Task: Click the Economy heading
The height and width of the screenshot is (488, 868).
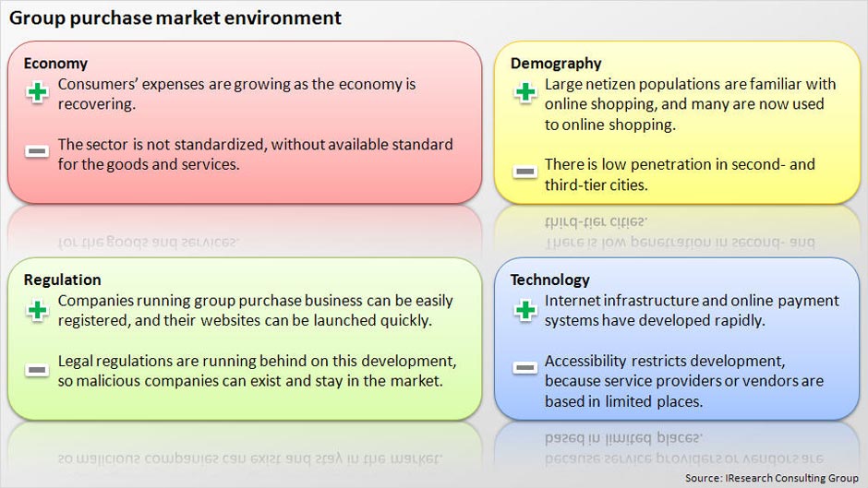Action: click(x=55, y=64)
